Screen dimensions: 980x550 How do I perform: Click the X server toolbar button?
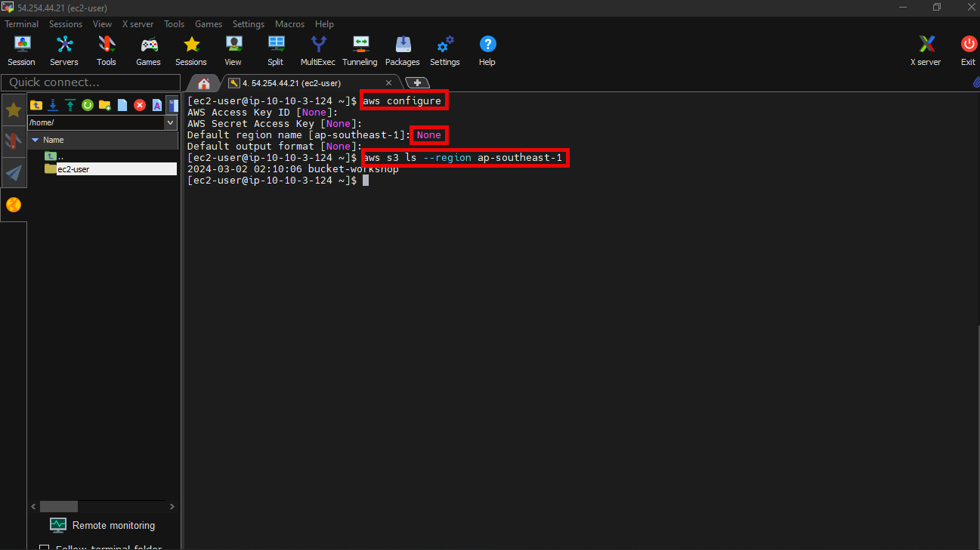tap(926, 51)
